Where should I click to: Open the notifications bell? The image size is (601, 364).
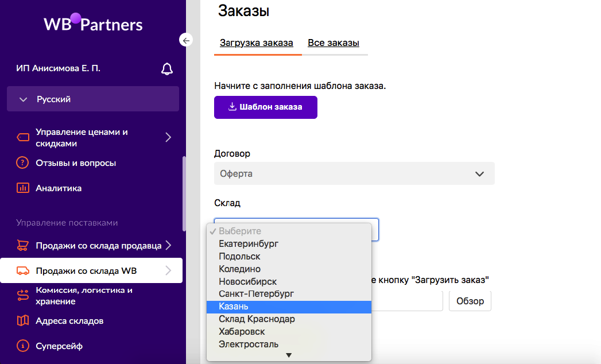coord(166,69)
